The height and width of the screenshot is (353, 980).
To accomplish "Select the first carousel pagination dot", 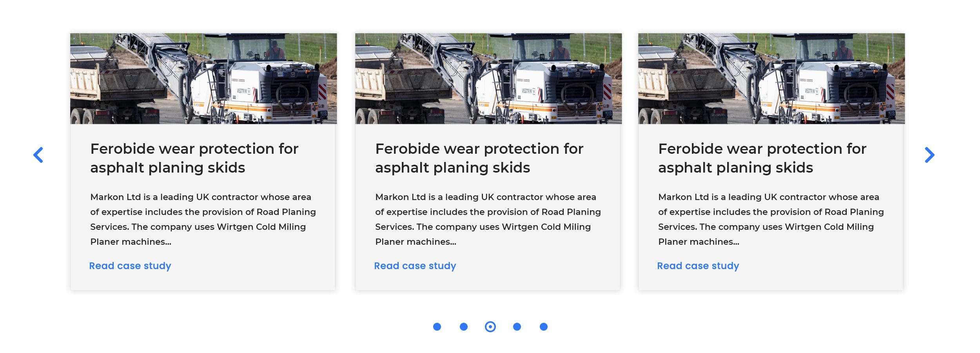I will 437,327.
